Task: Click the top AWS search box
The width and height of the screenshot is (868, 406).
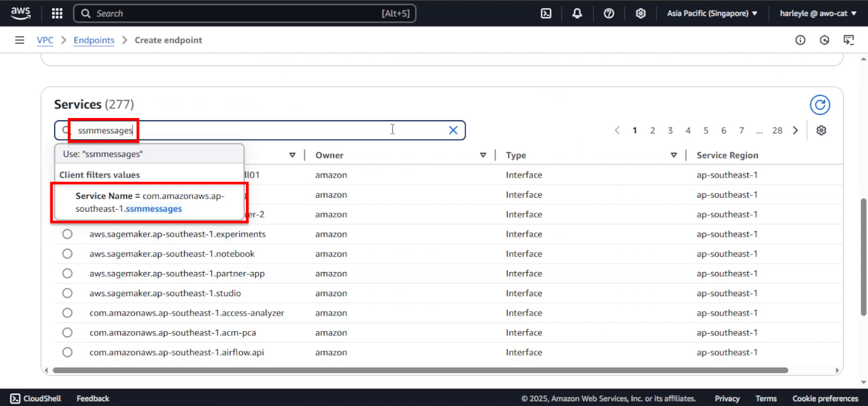Action: tap(245, 14)
